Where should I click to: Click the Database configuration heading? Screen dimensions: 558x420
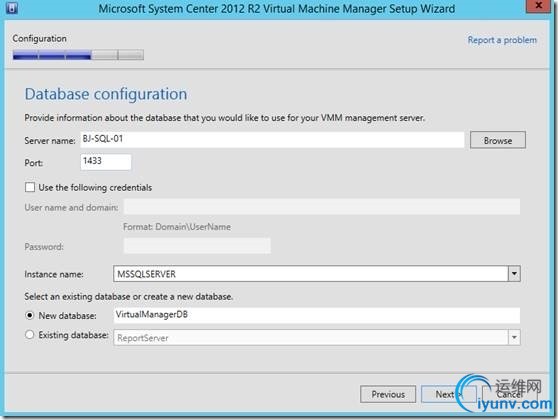click(x=106, y=94)
